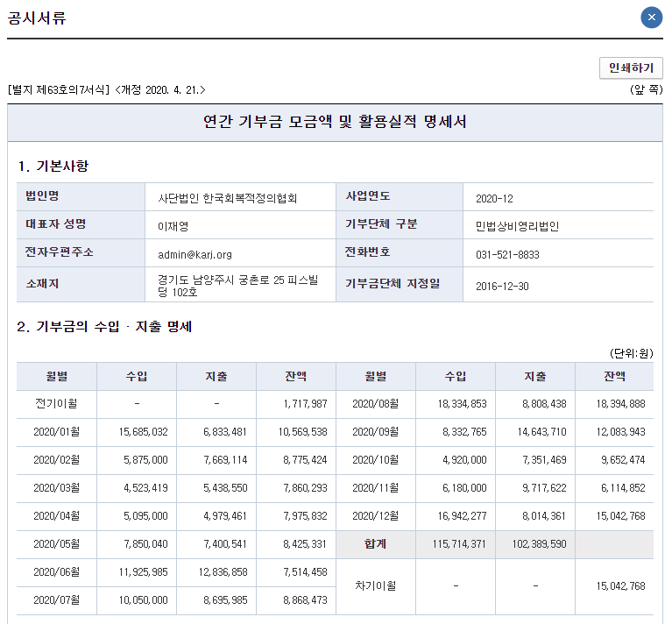This screenshot has width=672, height=624.
Task: Select the 2020/12월 income 16,942,277
Action: [462, 516]
